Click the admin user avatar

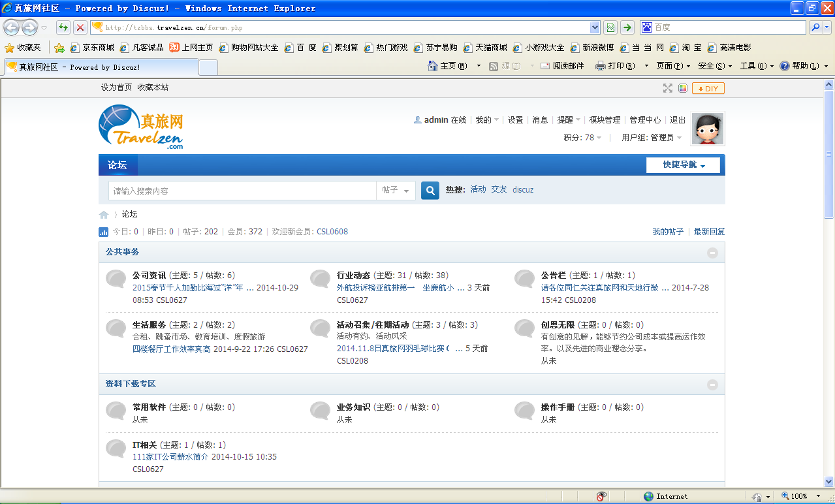708,129
